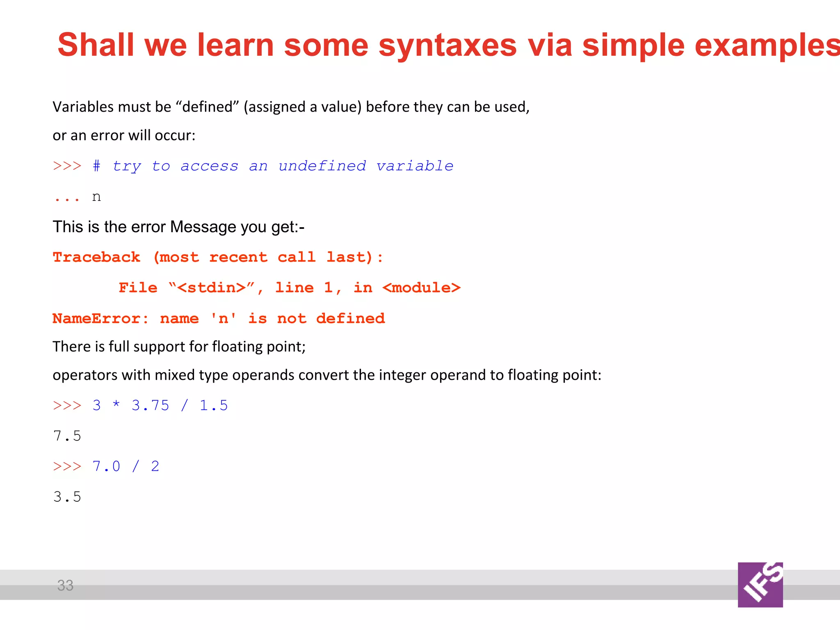Click the red slide title heading
840x630 pixels.
[447, 45]
